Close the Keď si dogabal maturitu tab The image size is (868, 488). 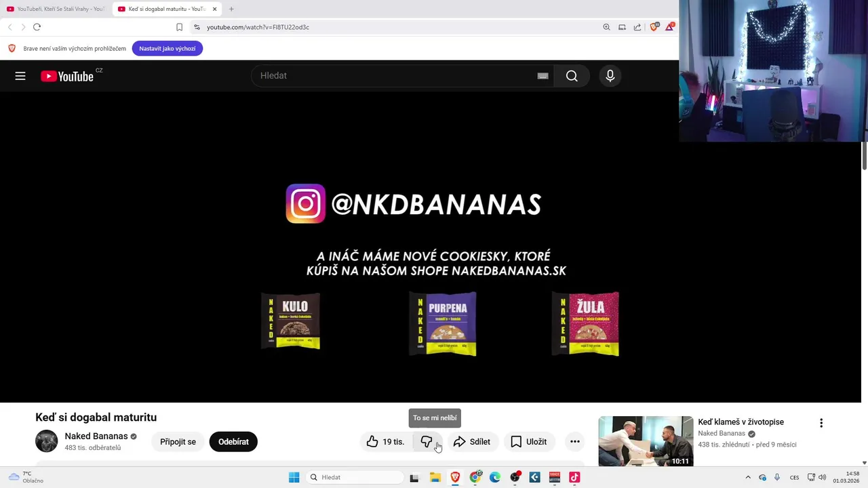click(x=215, y=9)
